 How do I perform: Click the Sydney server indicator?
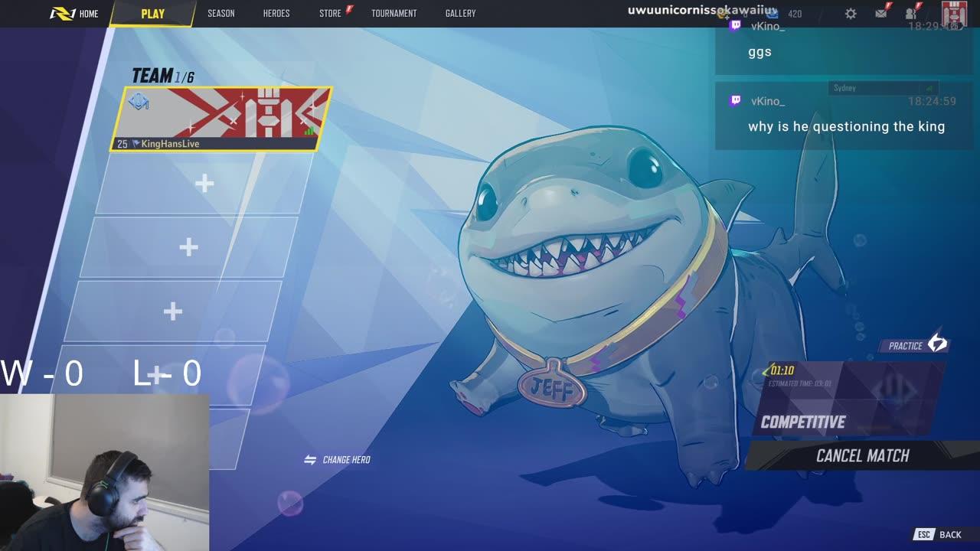884,88
